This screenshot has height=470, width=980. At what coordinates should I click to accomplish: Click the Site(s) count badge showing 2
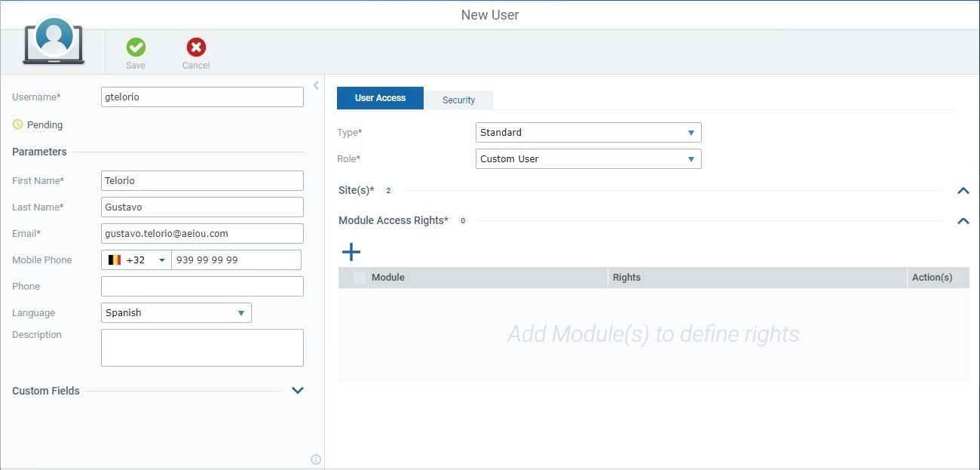click(387, 190)
